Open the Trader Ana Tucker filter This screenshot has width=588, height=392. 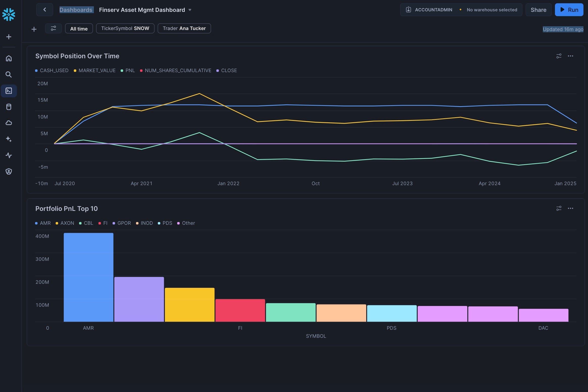click(184, 29)
